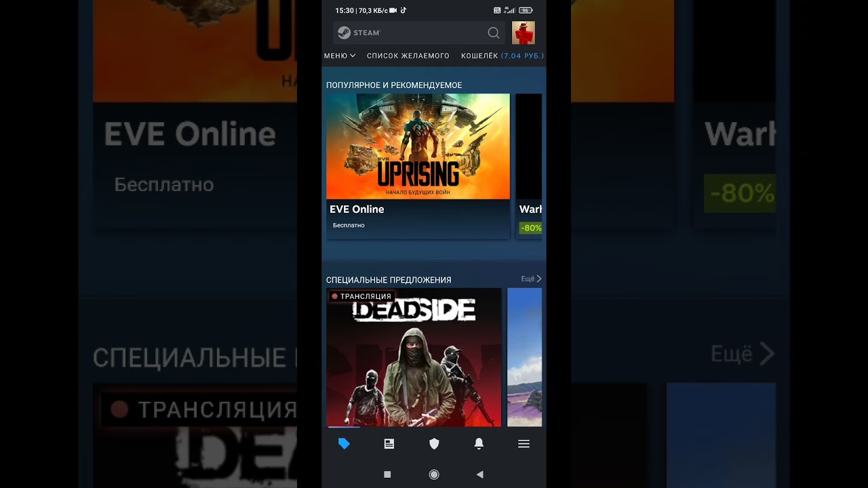Open СПИСОК ЖЕЛАЕМОГО wishlist
The image size is (868, 488).
pos(408,56)
